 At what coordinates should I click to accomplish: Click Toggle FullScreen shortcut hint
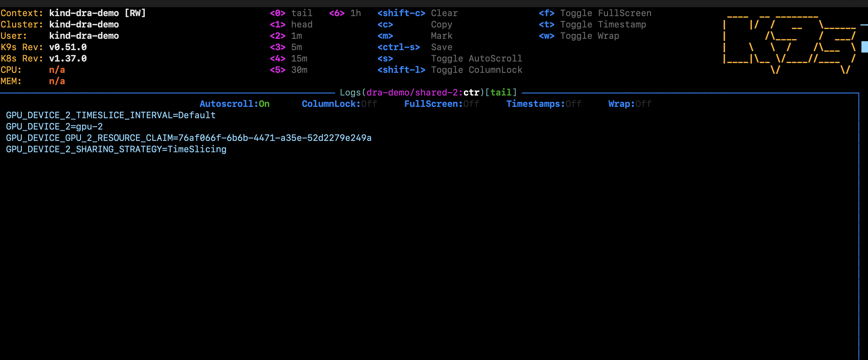pyautogui.click(x=595, y=13)
